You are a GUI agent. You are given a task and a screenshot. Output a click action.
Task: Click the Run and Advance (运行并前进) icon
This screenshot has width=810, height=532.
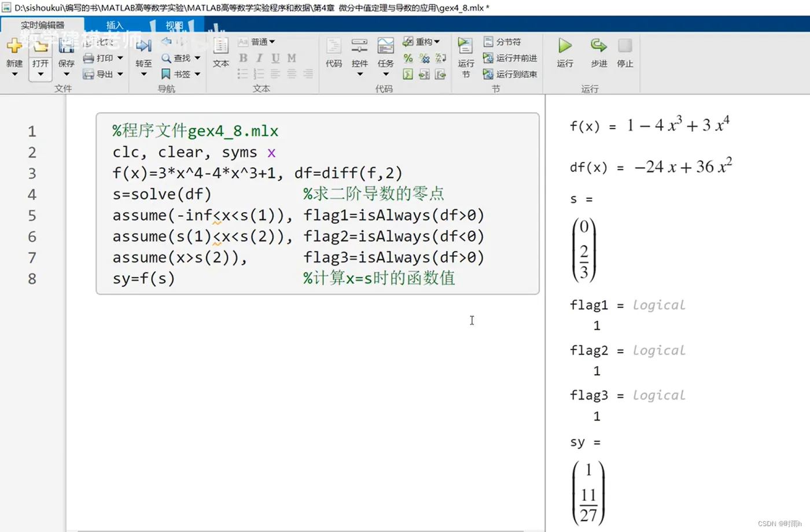[488, 58]
